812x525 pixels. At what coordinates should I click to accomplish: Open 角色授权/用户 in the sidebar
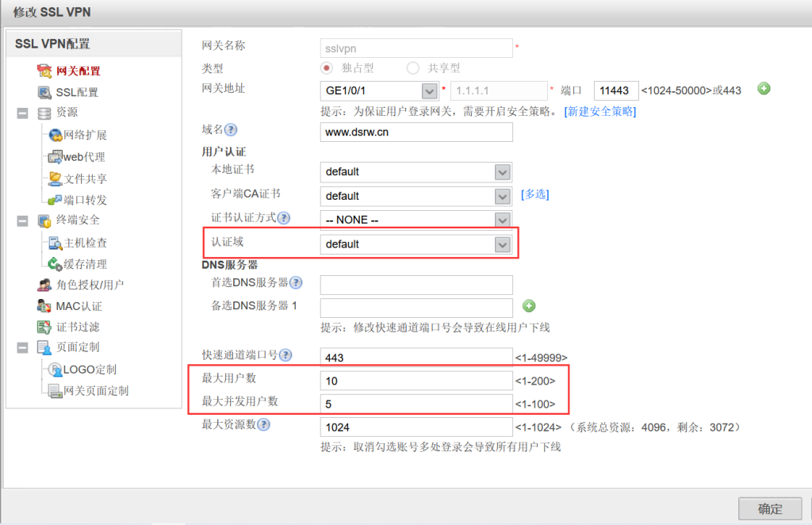point(90,285)
